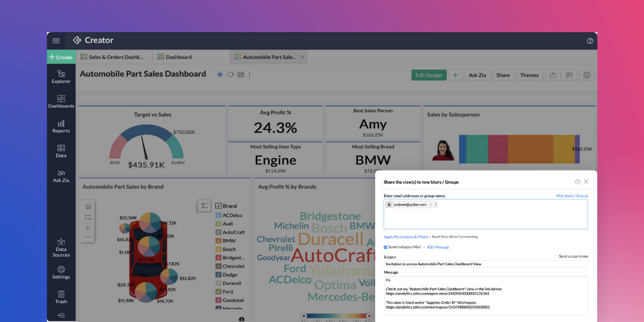The image size is (644, 322).
Task: Click the export icon next to Themes
Action: pos(553,75)
